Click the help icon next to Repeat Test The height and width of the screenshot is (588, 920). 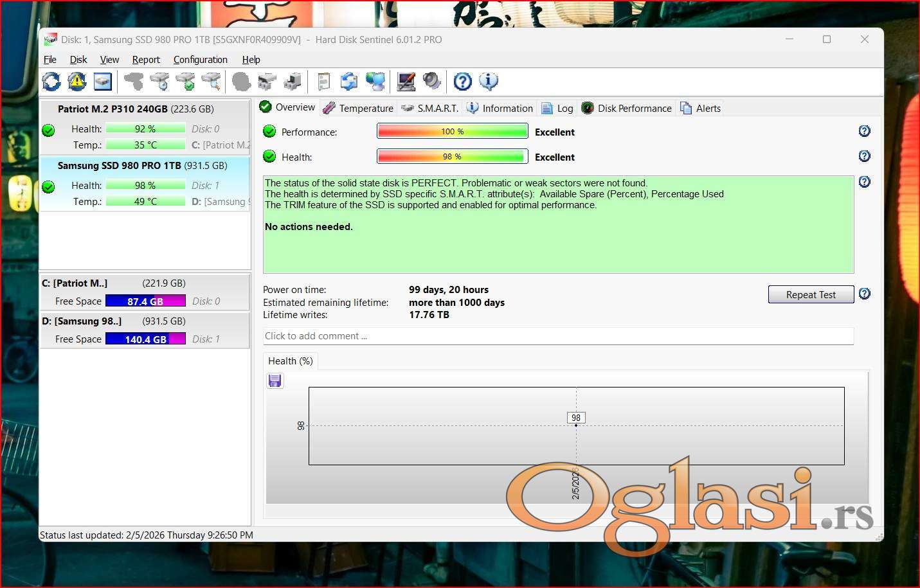pyautogui.click(x=864, y=294)
